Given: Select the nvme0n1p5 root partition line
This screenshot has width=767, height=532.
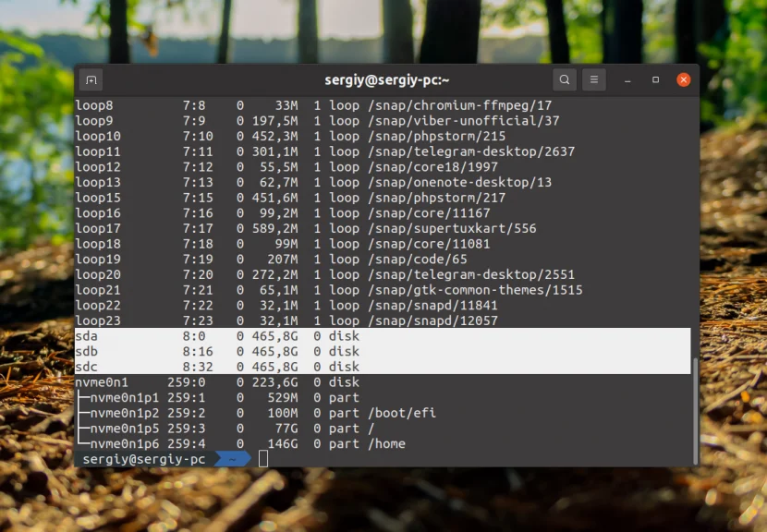Looking at the screenshot, I should click(x=185, y=428).
